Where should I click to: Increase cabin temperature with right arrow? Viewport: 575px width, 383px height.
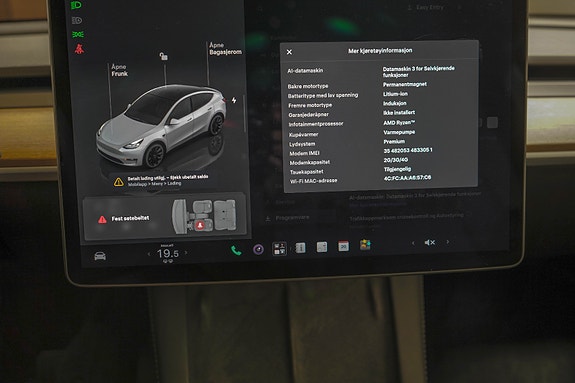coord(186,252)
